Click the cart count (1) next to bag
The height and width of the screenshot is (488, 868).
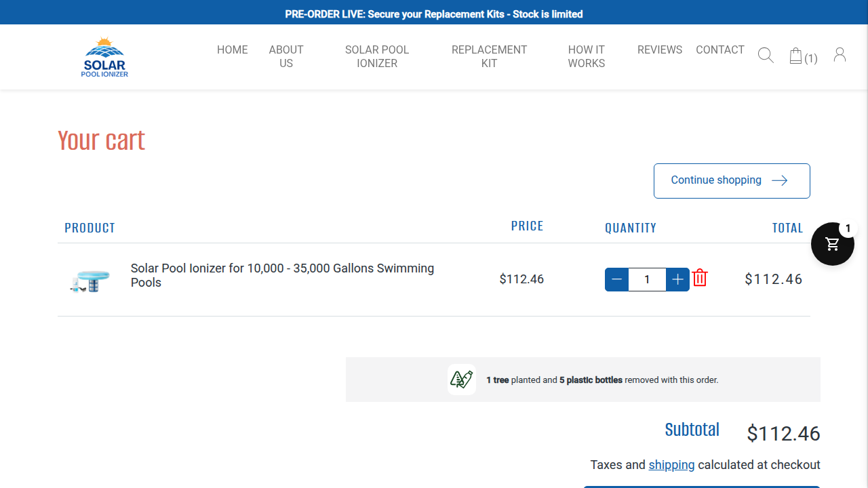coord(811,58)
